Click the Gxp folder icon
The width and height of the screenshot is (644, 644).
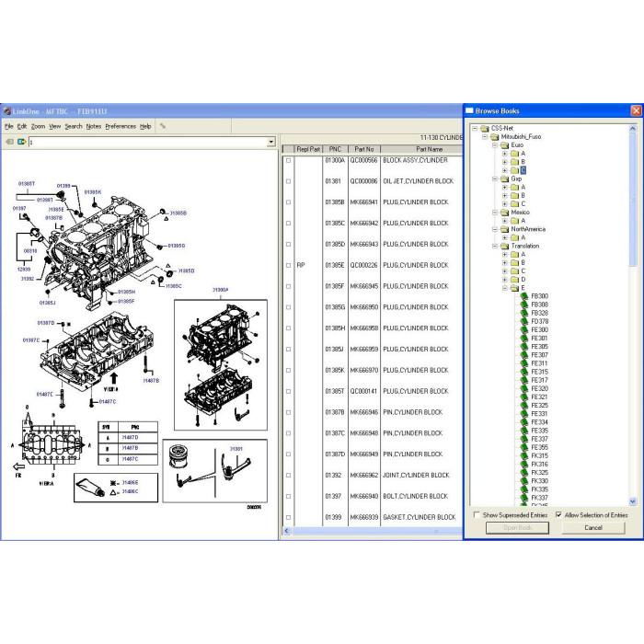504,178
